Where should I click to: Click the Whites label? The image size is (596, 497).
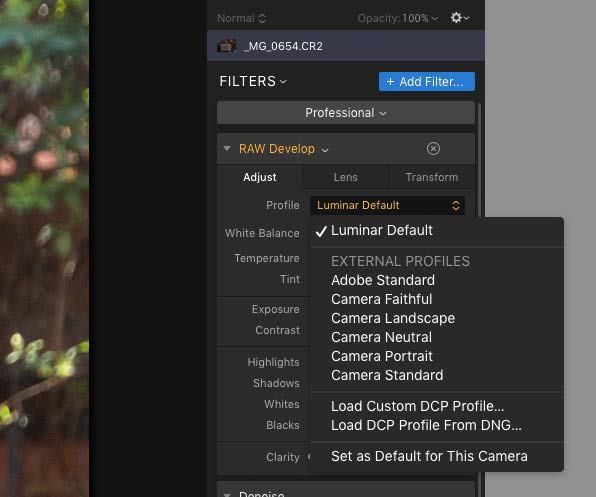pyautogui.click(x=282, y=404)
